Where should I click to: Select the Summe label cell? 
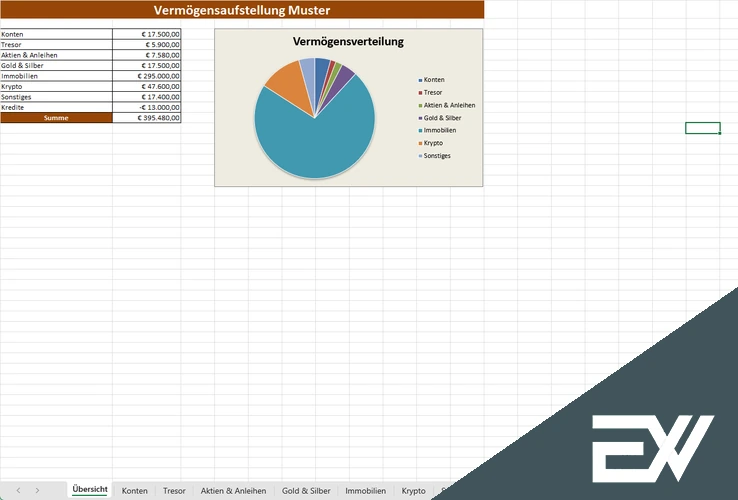point(56,118)
